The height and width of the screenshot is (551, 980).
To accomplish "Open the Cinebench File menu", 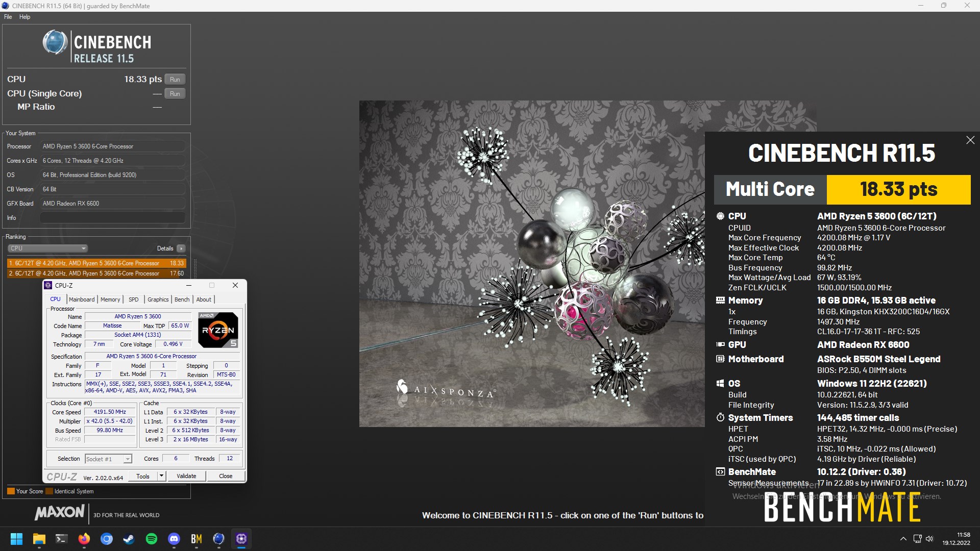I will click(8, 17).
